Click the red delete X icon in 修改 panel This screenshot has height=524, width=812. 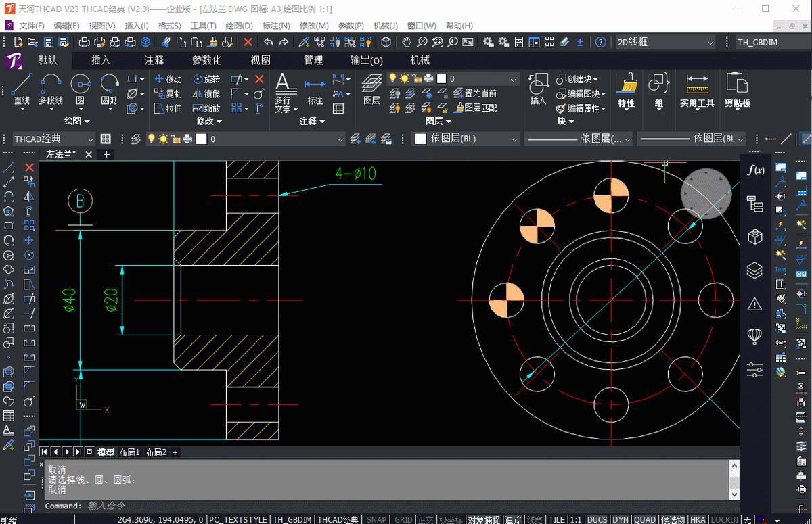[259, 79]
